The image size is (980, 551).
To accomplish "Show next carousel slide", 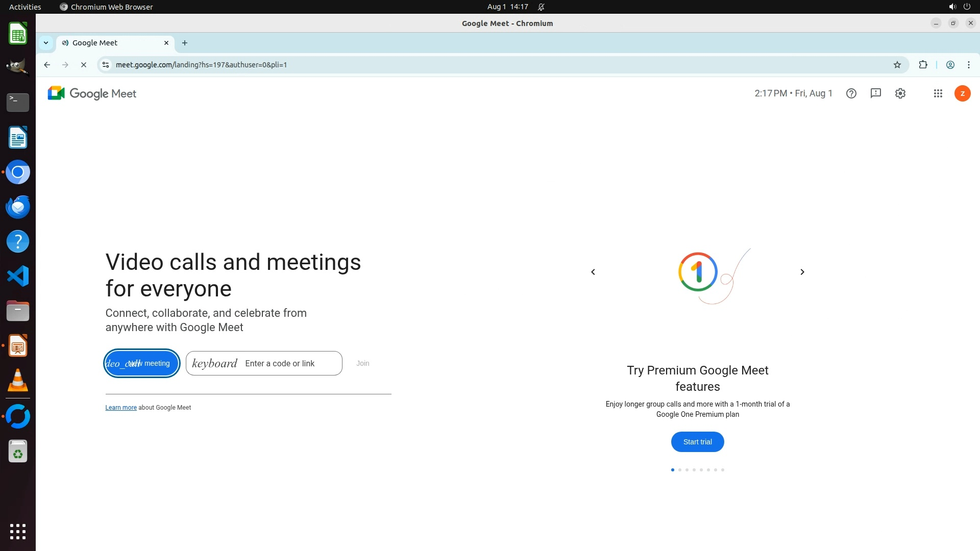I will coord(802,272).
